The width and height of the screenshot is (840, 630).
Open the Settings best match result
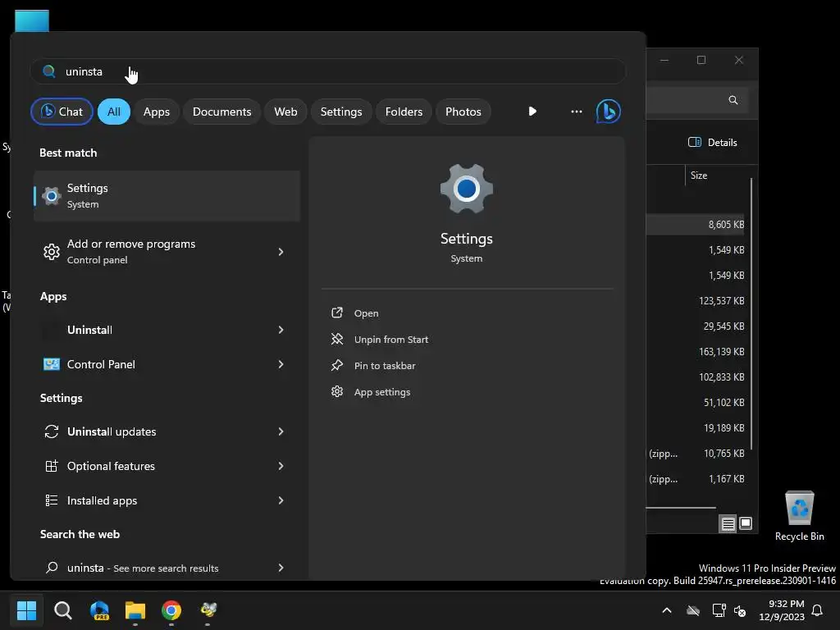point(167,196)
